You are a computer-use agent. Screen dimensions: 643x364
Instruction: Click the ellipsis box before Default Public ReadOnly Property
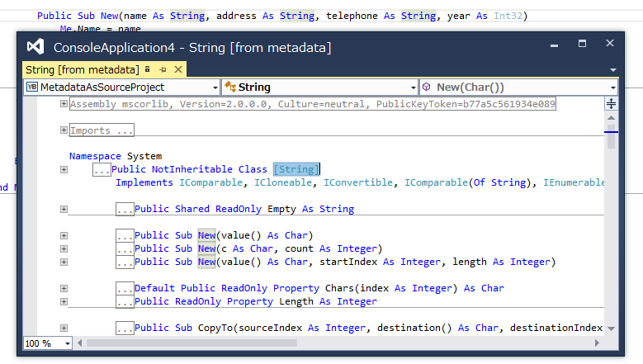pyautogui.click(x=125, y=288)
